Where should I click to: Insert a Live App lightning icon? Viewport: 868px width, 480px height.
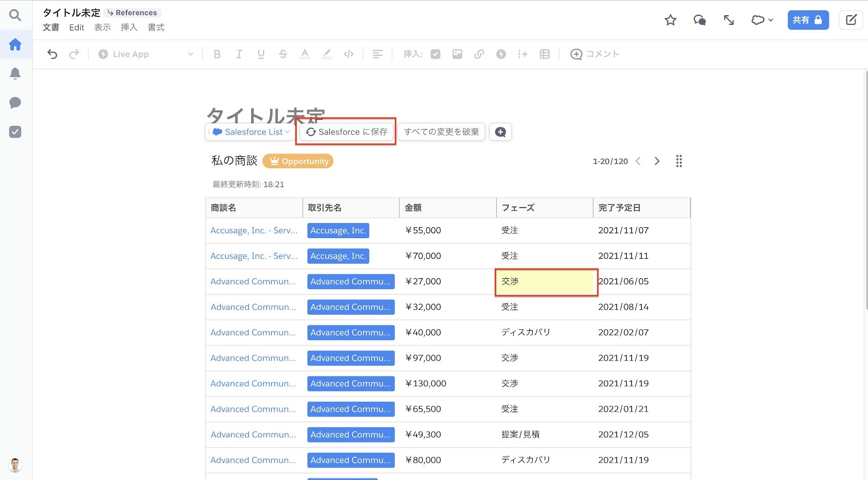point(501,54)
